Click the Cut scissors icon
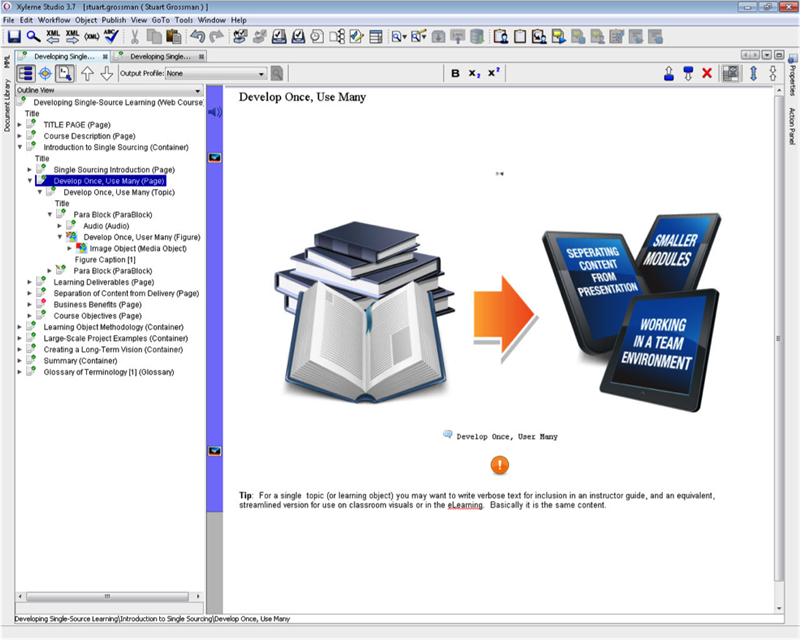This screenshot has height=640, width=800. (x=135, y=37)
